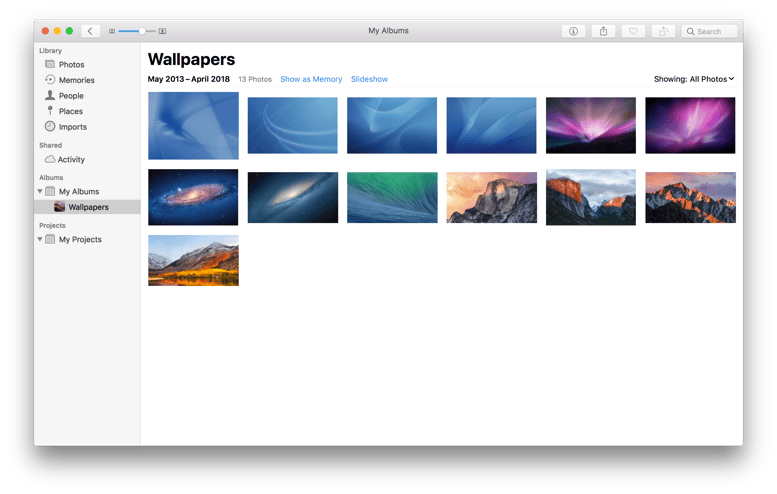Select the blue swirl-circle wallpaper thumbnail
This screenshot has width=777, height=494.
tap(292, 125)
